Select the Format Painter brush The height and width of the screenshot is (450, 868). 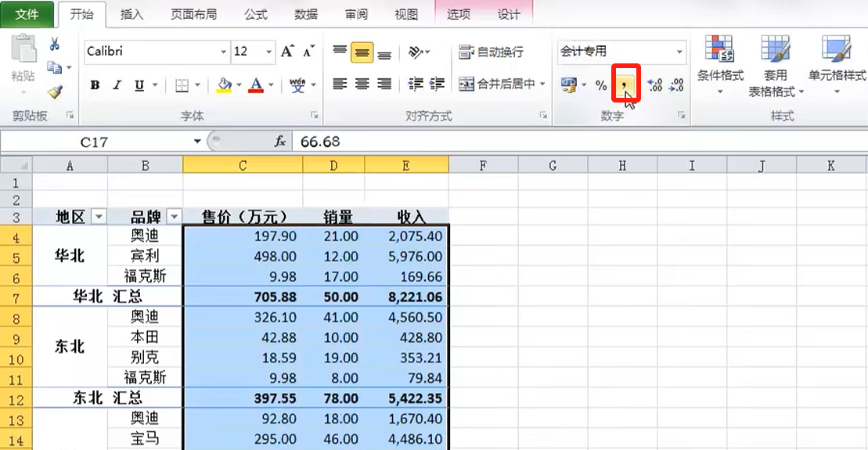pos(54,92)
